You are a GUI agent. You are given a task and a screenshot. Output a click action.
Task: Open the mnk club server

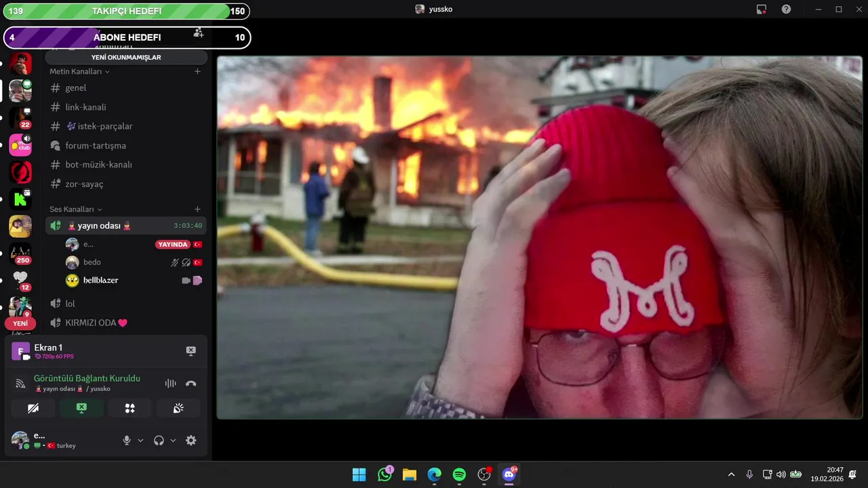(20, 145)
